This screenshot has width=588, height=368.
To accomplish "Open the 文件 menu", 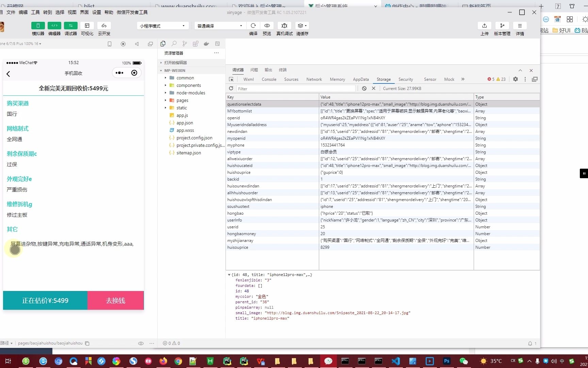I will (11, 12).
